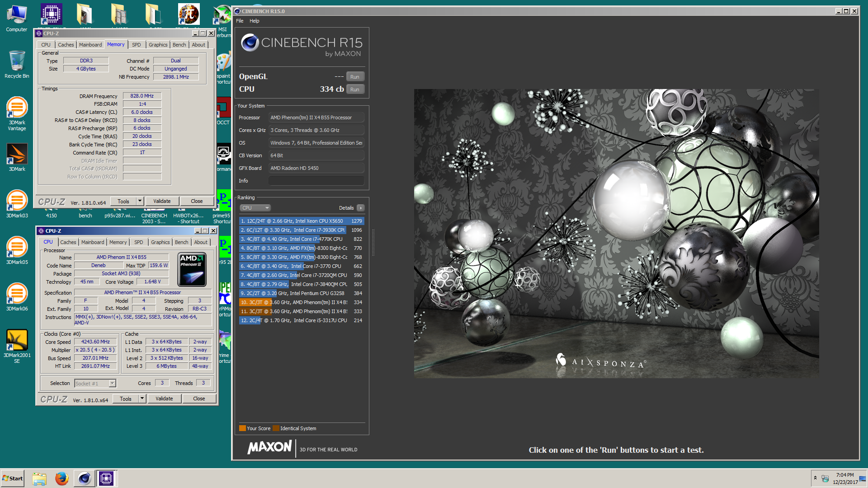The width and height of the screenshot is (868, 488).
Task: Open About tab in lower CPU-Z window
Action: (x=201, y=242)
